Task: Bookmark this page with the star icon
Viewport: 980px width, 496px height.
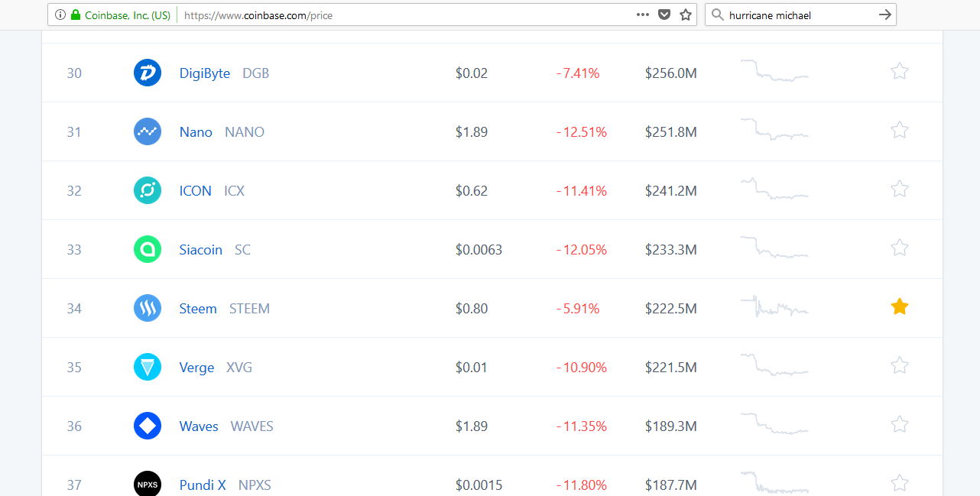Action: 686,15
